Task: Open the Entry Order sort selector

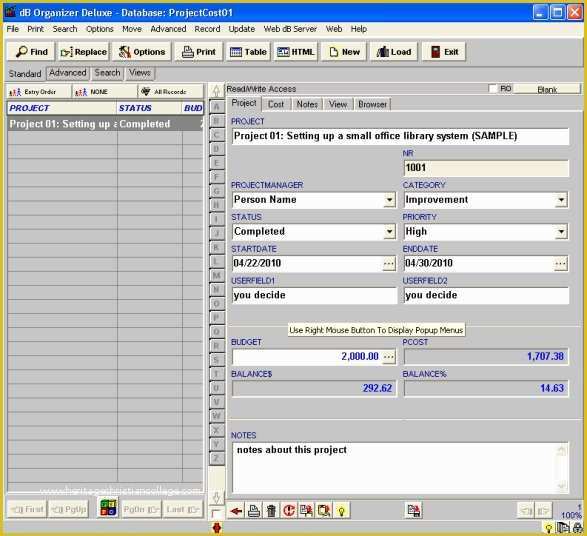Action: [x=38, y=92]
